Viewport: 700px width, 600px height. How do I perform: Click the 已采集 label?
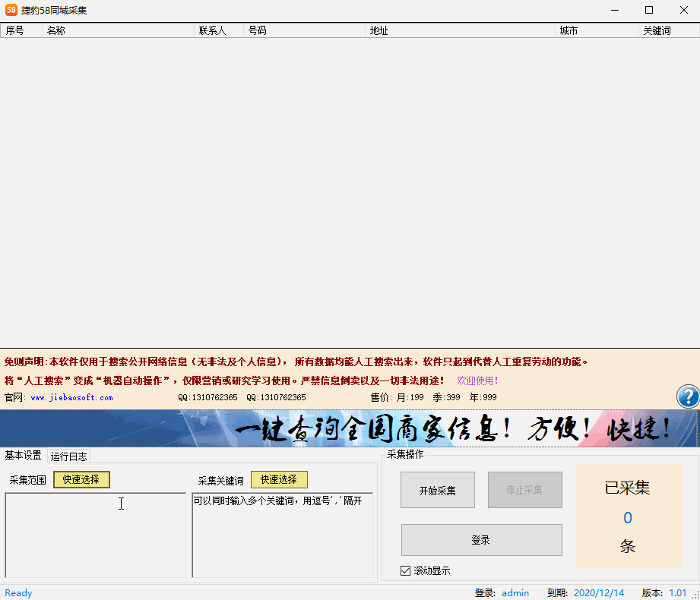tap(627, 488)
